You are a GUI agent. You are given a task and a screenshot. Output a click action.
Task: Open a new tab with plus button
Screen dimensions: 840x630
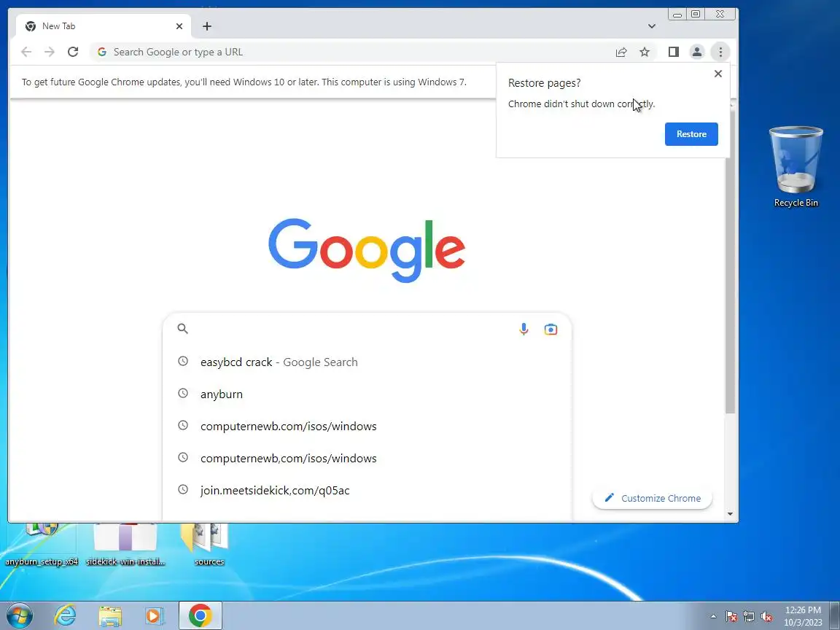(x=207, y=26)
